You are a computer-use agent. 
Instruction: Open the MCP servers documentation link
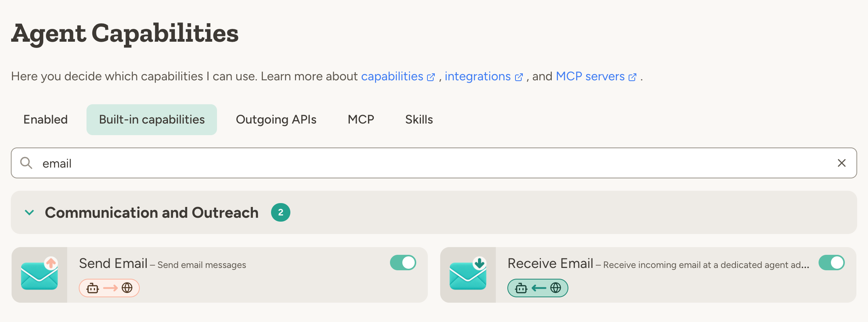596,76
